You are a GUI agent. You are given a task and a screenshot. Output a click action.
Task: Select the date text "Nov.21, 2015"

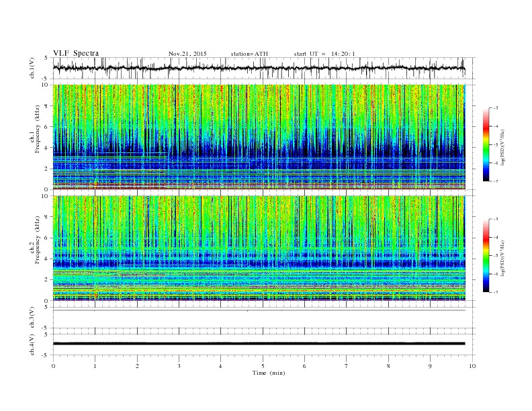[187, 54]
